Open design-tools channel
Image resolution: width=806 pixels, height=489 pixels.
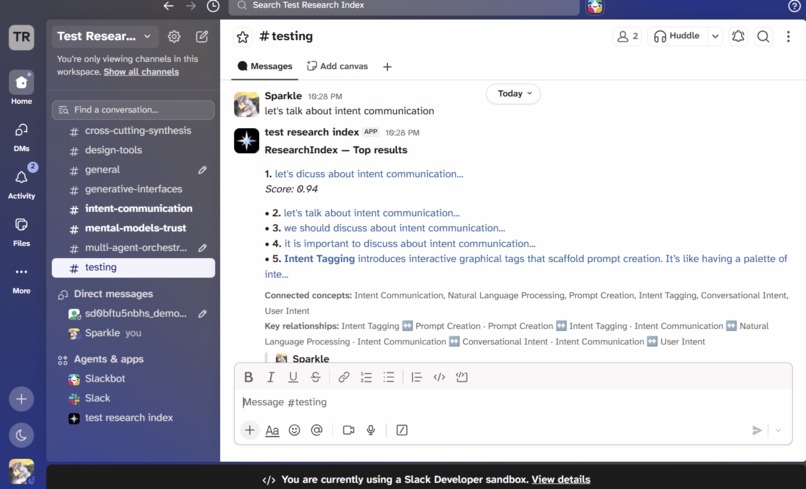(133, 150)
